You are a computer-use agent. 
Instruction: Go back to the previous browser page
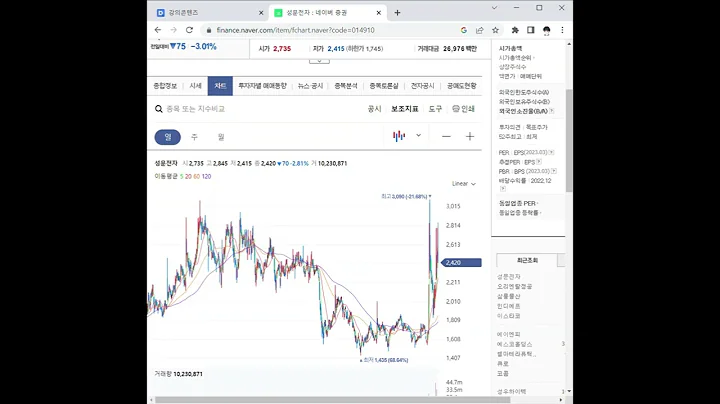point(158,30)
